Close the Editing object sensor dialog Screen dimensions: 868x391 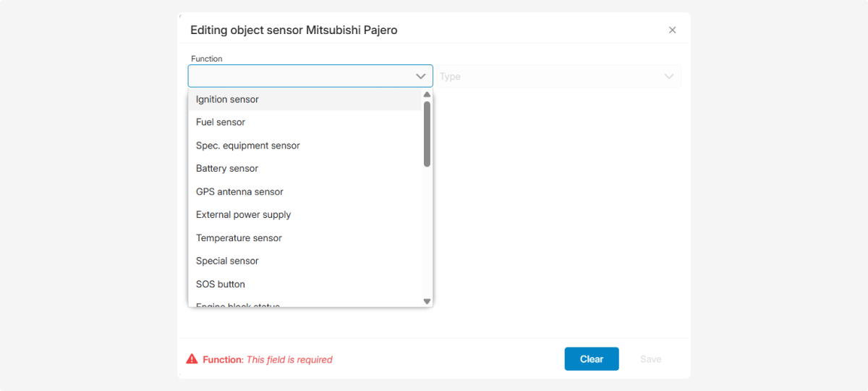[x=672, y=30]
